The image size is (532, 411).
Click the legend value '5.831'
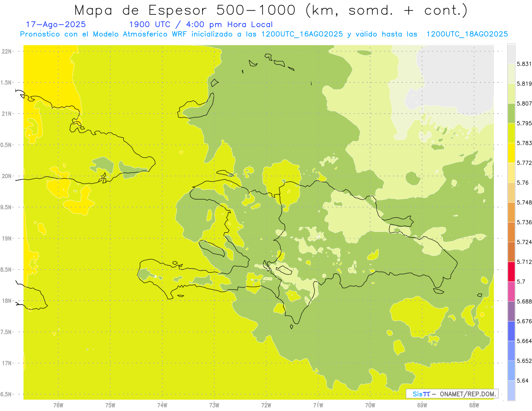pos(524,64)
